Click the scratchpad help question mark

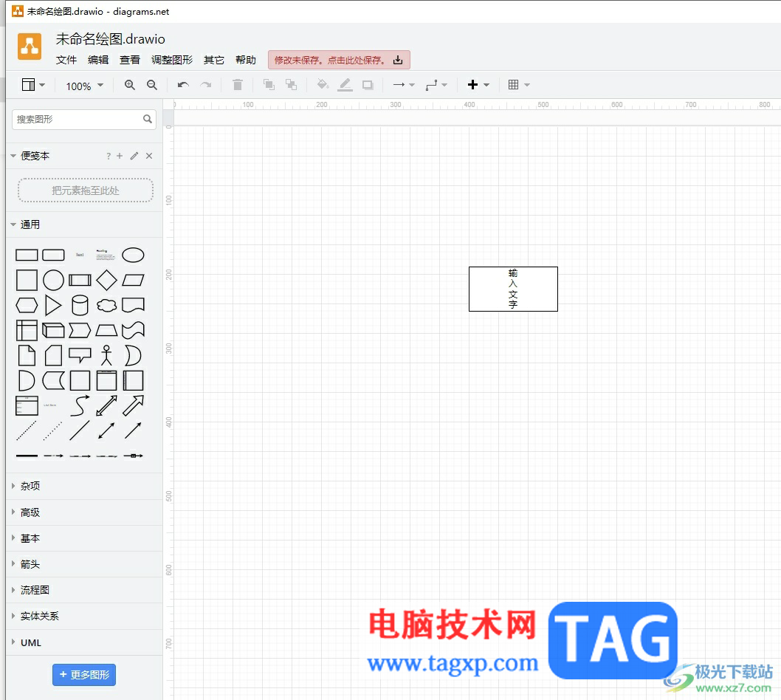(108, 156)
